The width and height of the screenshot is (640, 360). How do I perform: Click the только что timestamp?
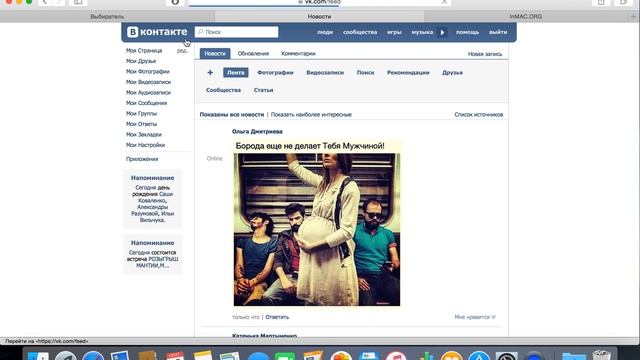(x=246, y=317)
